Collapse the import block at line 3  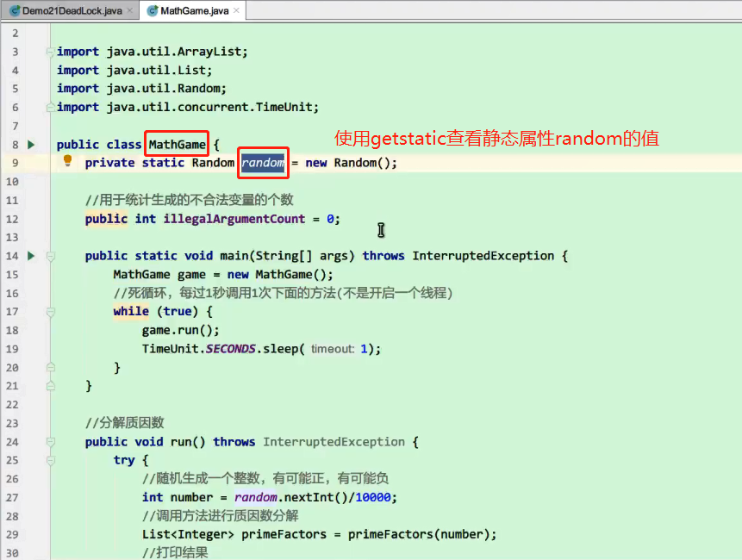pyautogui.click(x=50, y=52)
